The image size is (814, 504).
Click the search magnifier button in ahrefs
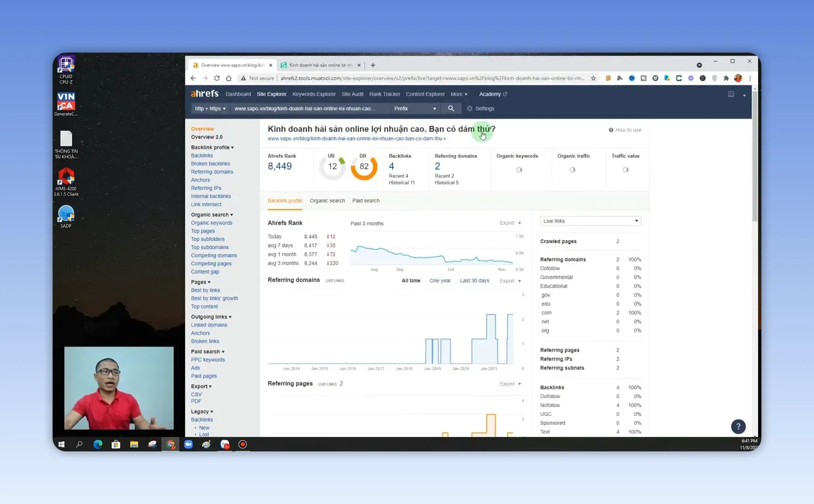tap(451, 109)
